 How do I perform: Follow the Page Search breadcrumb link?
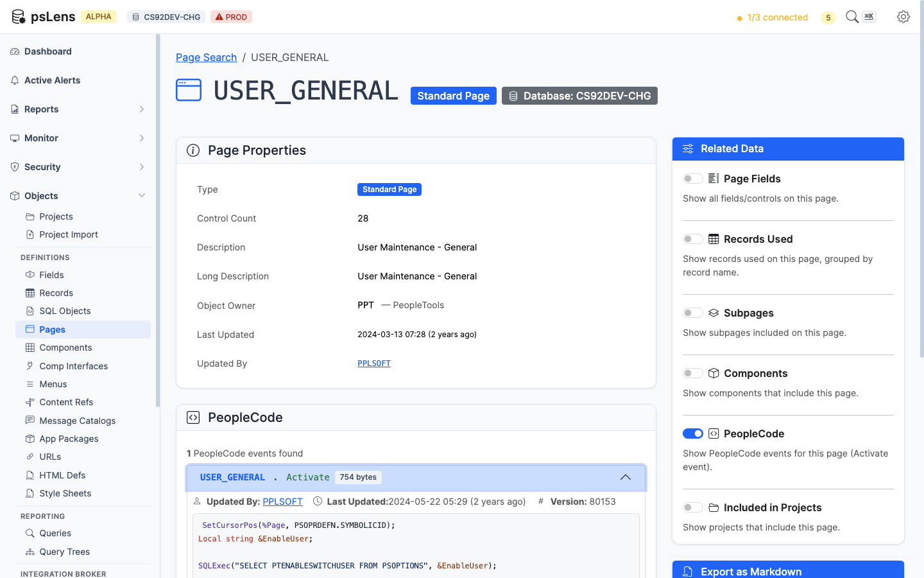click(x=206, y=57)
